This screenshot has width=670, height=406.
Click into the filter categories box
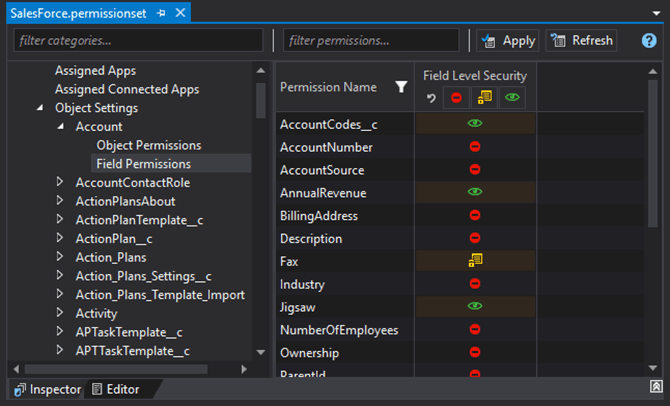pos(138,41)
